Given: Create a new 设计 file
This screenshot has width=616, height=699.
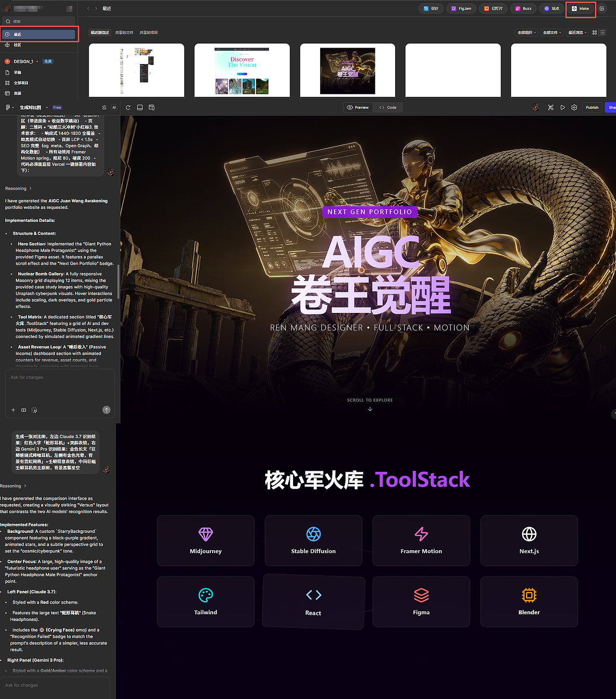Looking at the screenshot, I should (x=431, y=9).
